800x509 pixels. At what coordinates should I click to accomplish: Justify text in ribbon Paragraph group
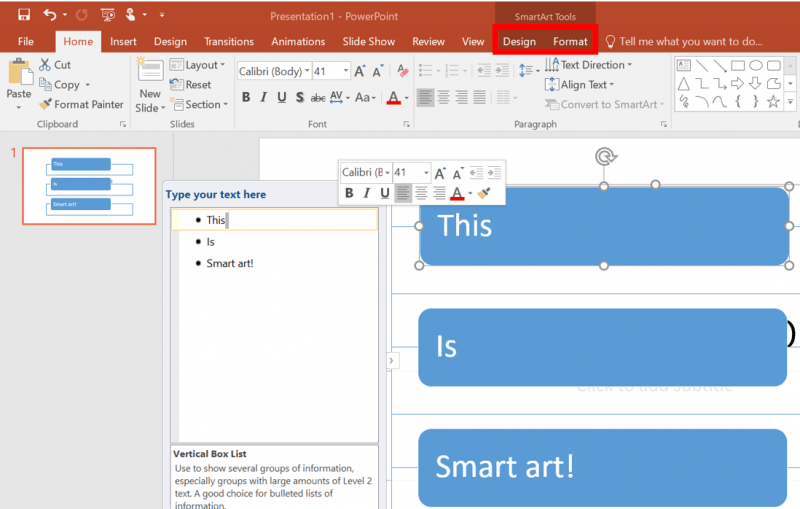pyautogui.click(x=479, y=97)
